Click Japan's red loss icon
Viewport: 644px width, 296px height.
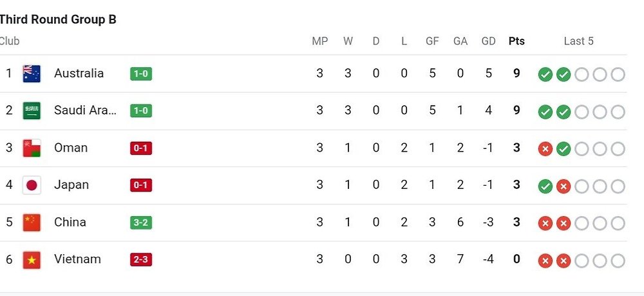click(563, 187)
